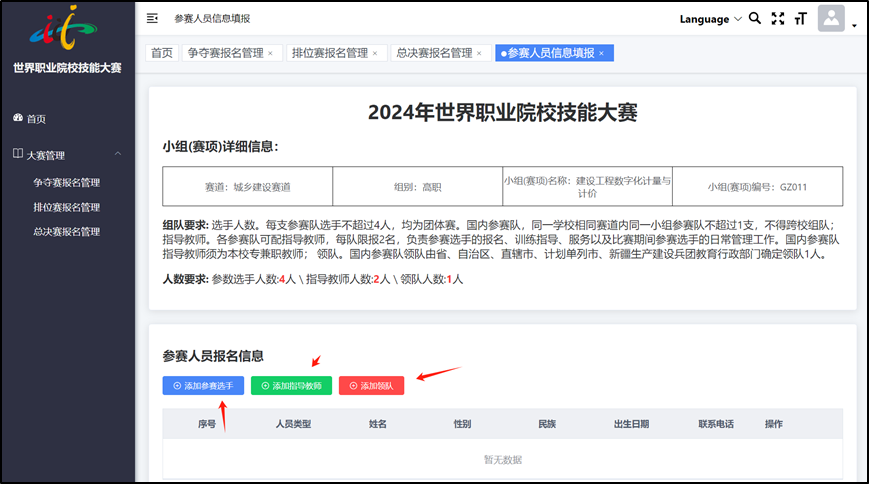Close the 总决赛报名管理 tab
Screen dimensions: 869x484
[x=479, y=53]
